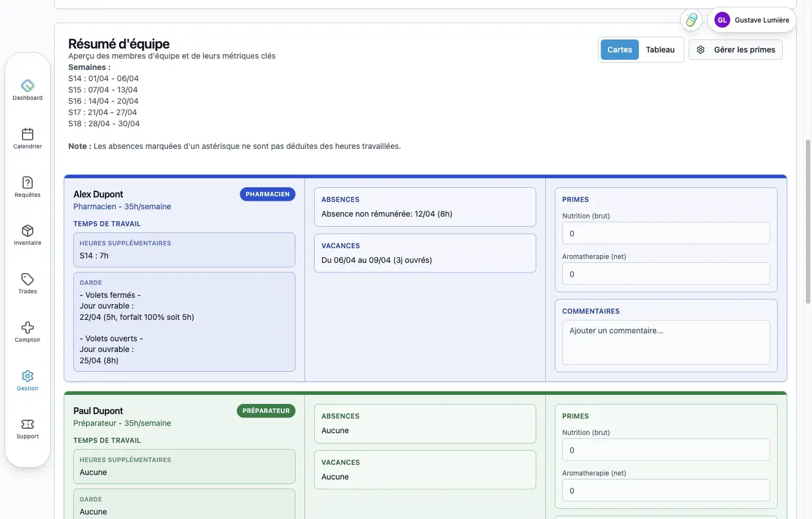Click the 'S15 : 07/04 - 13/04' week line
The image size is (812, 519).
coord(103,90)
